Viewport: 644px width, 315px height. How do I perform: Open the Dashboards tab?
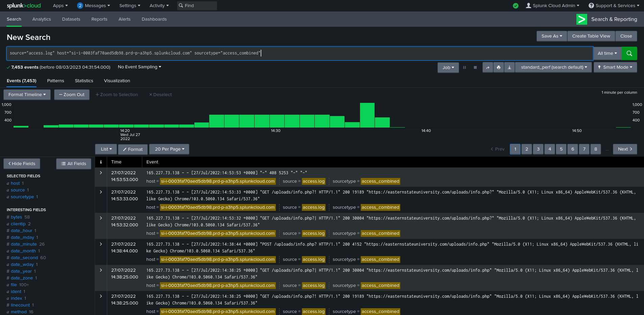(x=154, y=19)
